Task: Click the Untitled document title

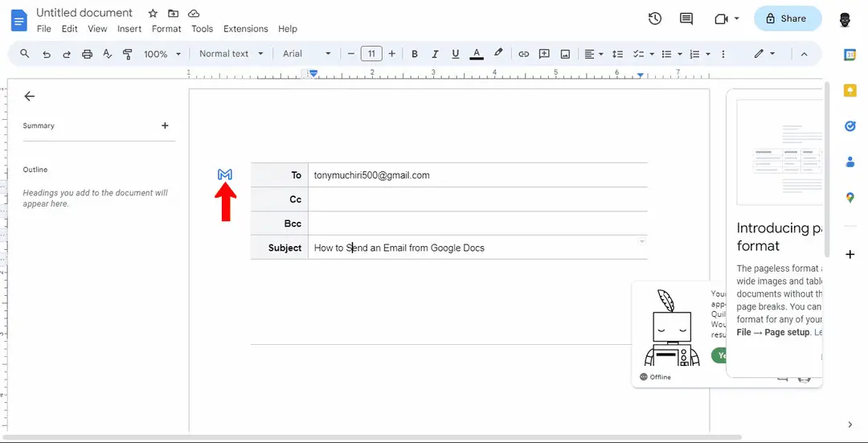Action: coord(84,13)
